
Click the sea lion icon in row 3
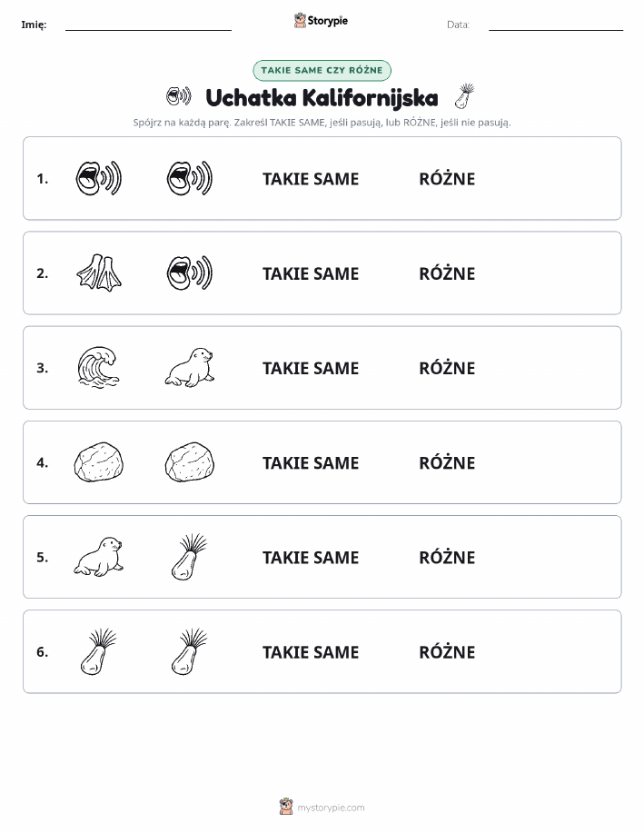(190, 368)
